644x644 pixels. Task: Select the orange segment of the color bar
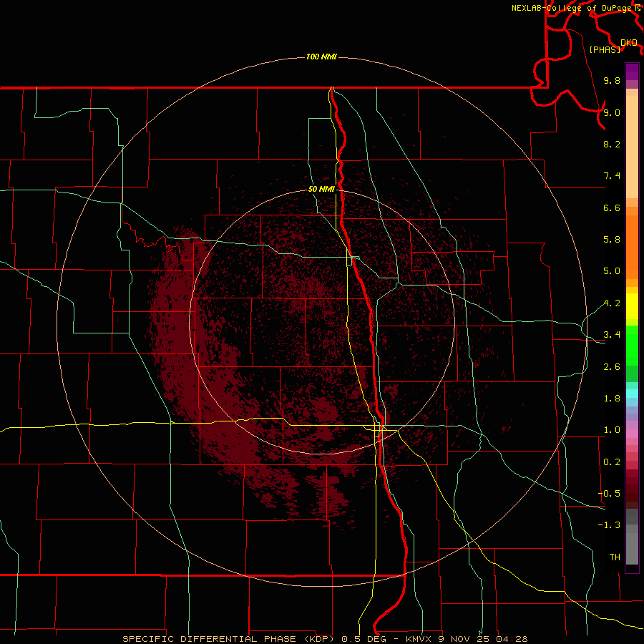[x=632, y=248]
